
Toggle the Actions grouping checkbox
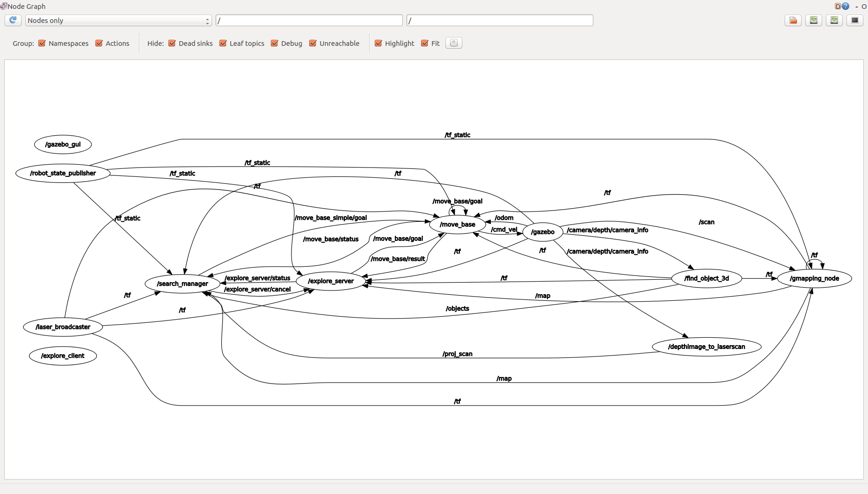[x=99, y=43]
